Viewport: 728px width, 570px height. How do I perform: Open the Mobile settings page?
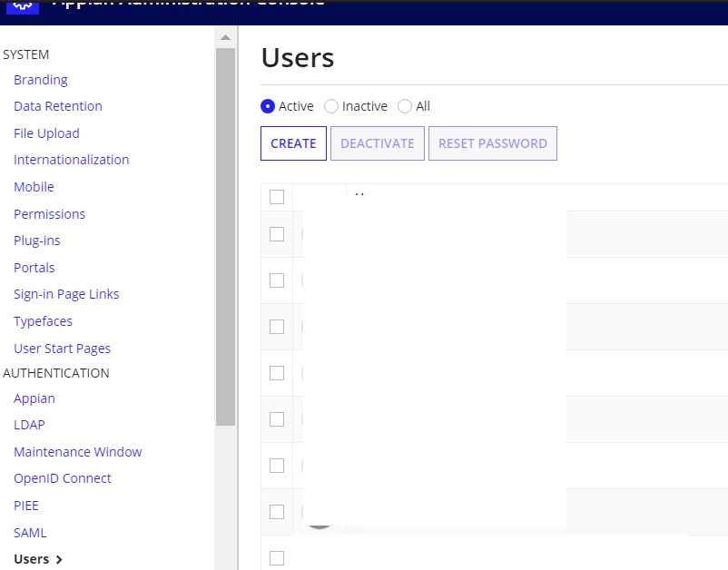point(34,187)
